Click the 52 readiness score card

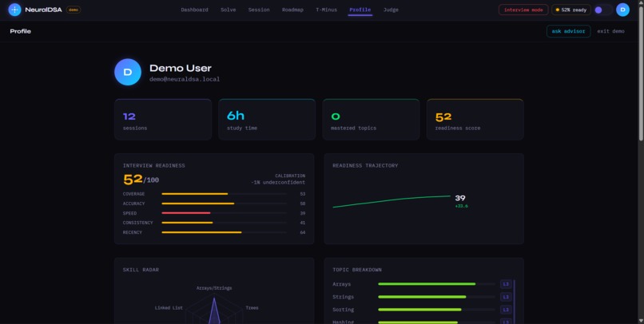point(475,120)
